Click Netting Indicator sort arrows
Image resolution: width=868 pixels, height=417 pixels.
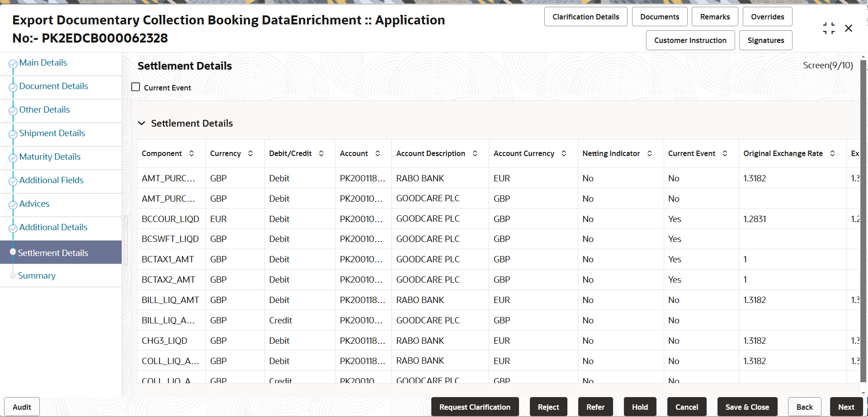tap(650, 153)
